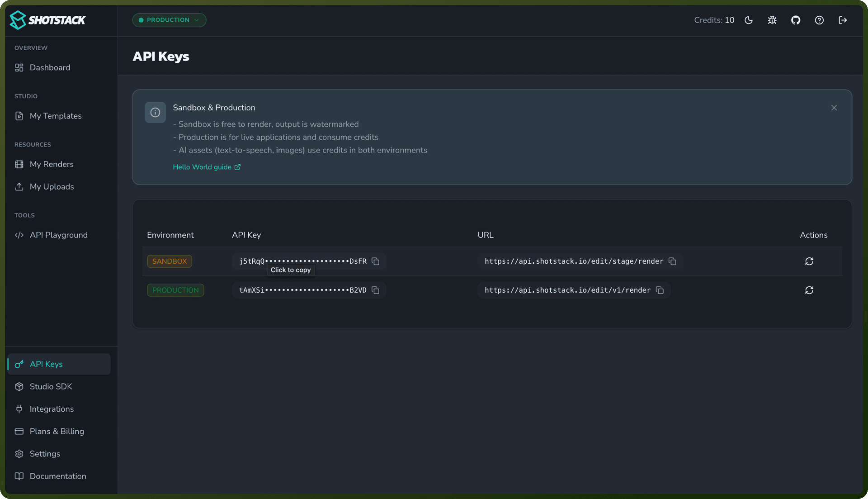This screenshot has width=868, height=499.
Task: Open API Playground
Action: pos(59,235)
